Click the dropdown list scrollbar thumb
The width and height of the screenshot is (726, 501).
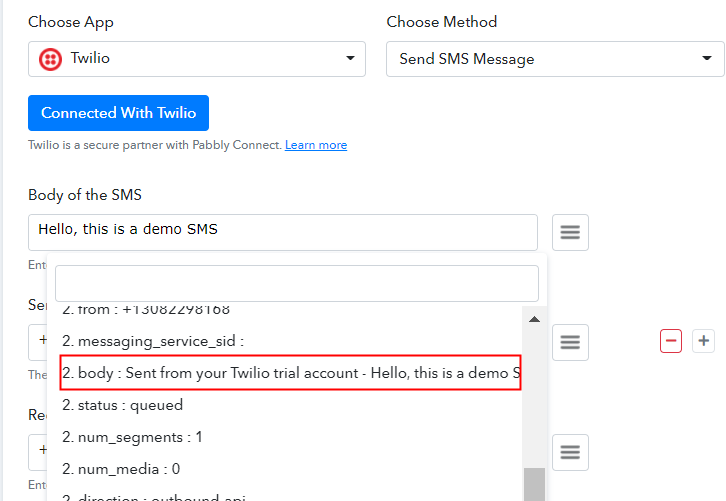point(534,484)
